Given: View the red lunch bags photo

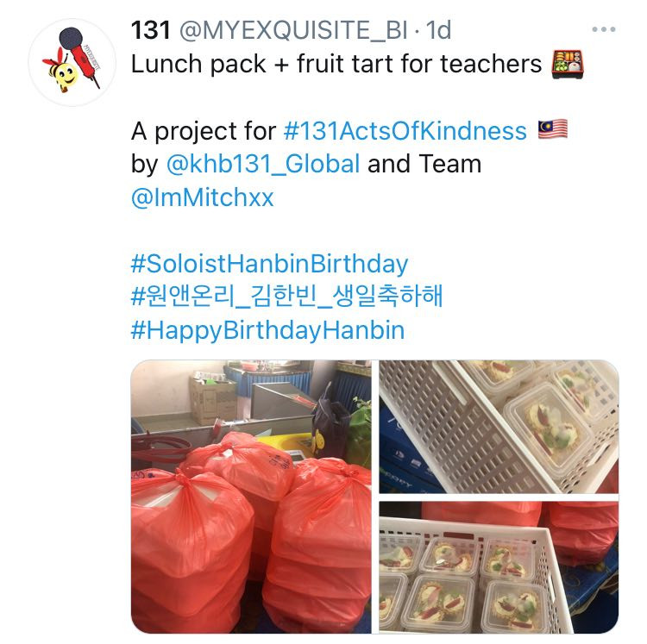Looking at the screenshot, I should pyautogui.click(x=251, y=497).
